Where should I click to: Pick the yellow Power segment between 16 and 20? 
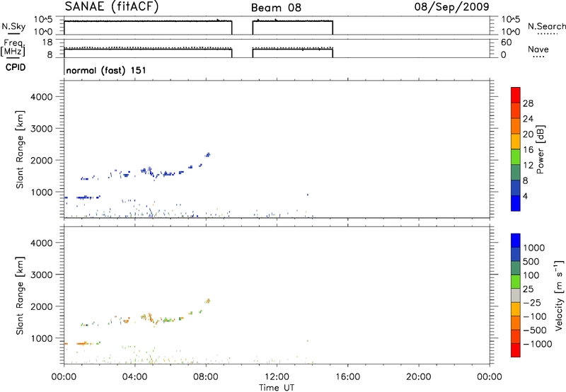pos(516,141)
